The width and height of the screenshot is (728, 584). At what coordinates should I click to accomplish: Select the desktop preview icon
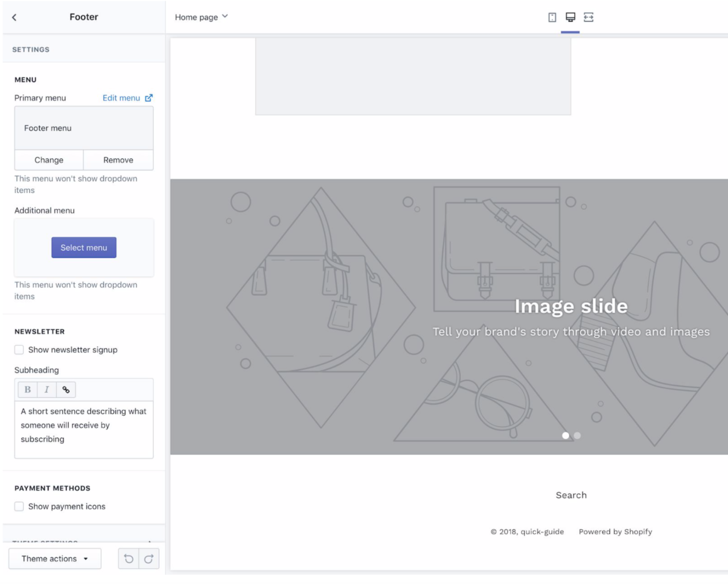click(x=570, y=17)
